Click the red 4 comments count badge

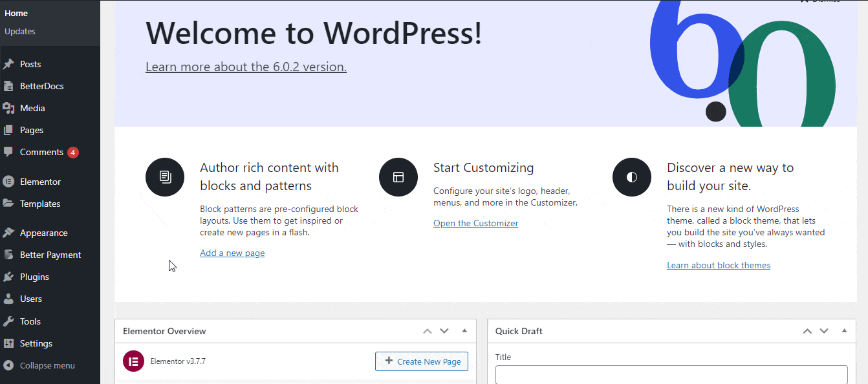(x=73, y=153)
